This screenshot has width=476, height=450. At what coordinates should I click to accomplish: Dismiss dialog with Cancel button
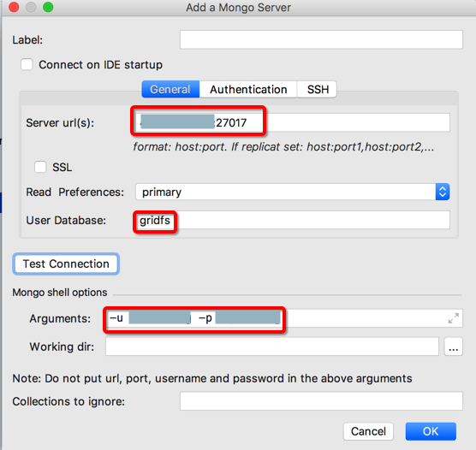(368, 431)
